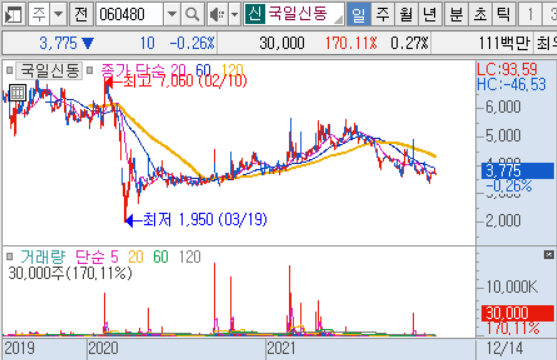Focus the stock code field 060480

[x=130, y=15]
